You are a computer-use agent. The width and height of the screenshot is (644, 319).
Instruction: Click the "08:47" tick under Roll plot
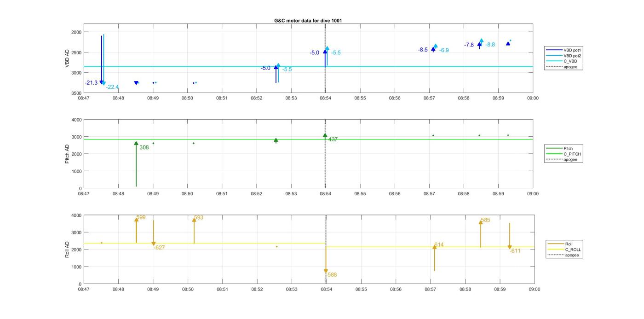pos(84,290)
